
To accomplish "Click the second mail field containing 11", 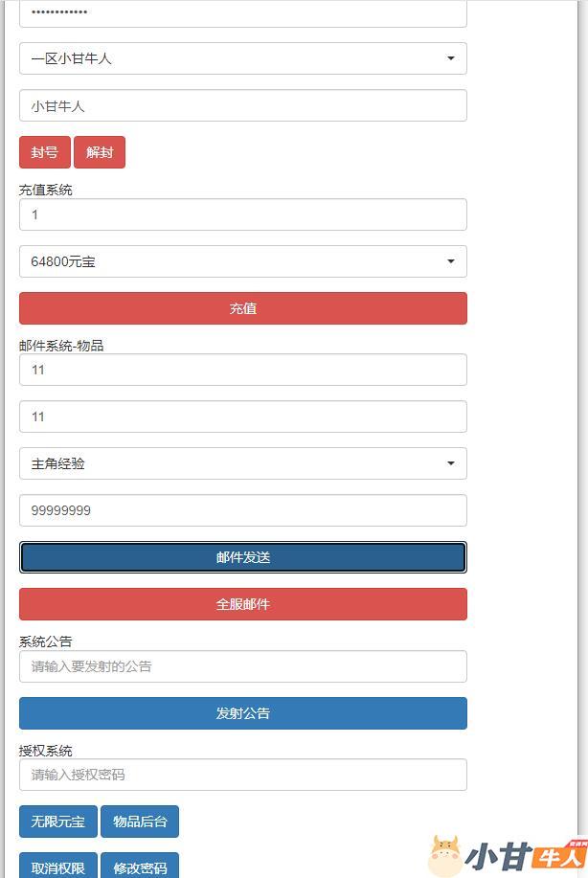I will click(x=242, y=416).
